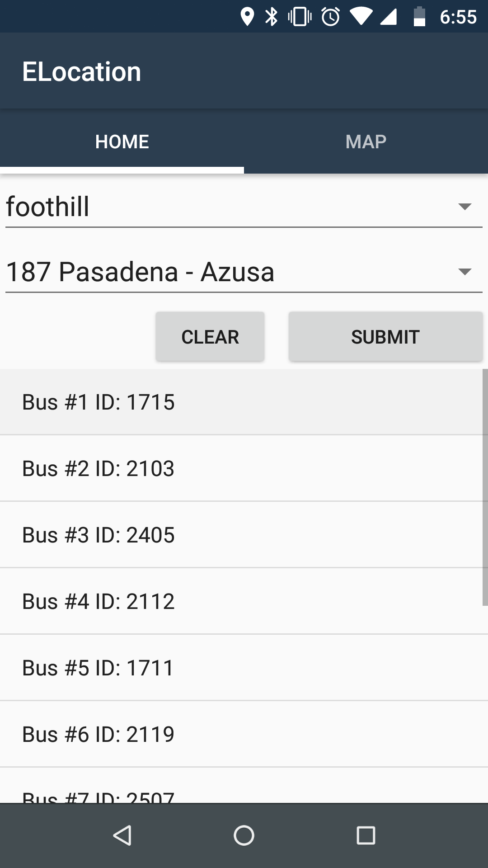488x868 pixels.
Task: Click the bus list scrollbar
Action: pyautogui.click(x=485, y=487)
